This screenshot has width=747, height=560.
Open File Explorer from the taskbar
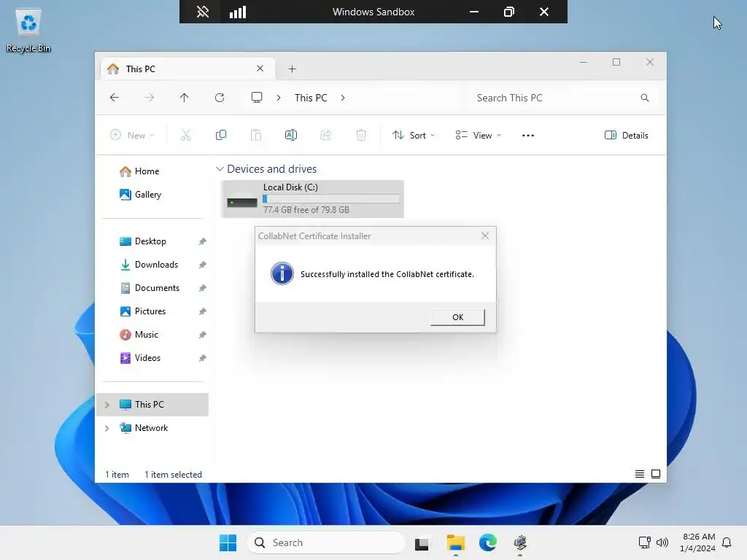(x=455, y=542)
